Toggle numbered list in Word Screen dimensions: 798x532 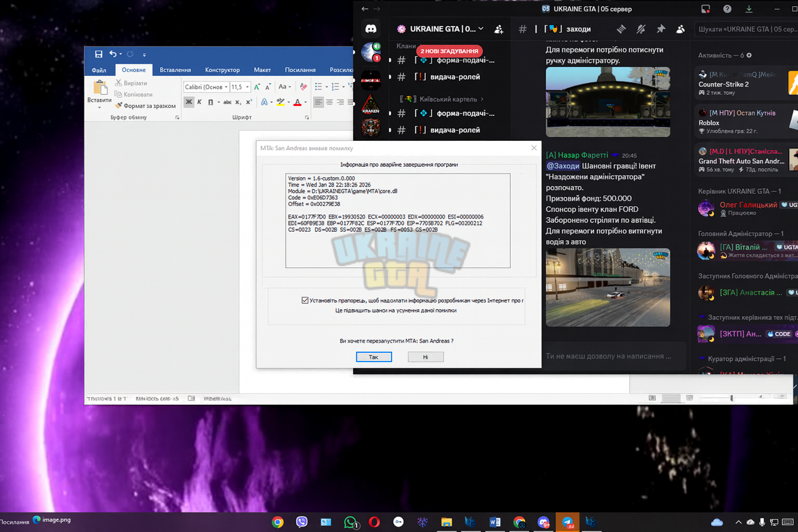(x=335, y=87)
